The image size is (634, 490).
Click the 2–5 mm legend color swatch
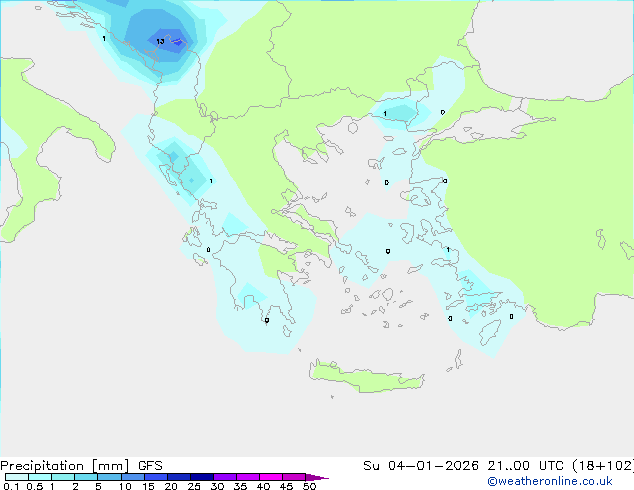[86, 477]
